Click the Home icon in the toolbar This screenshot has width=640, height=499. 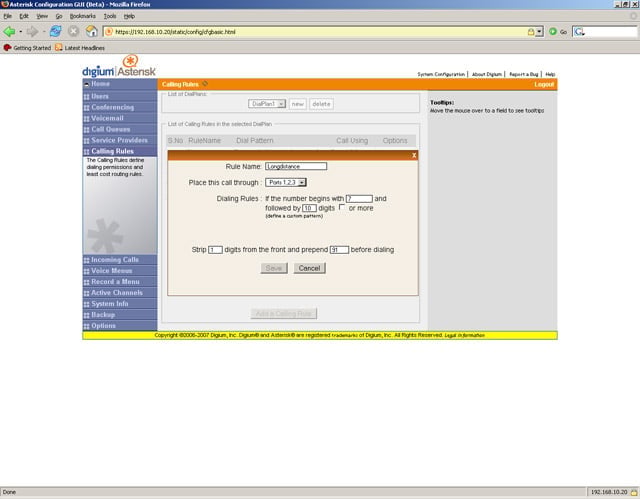tap(91, 31)
